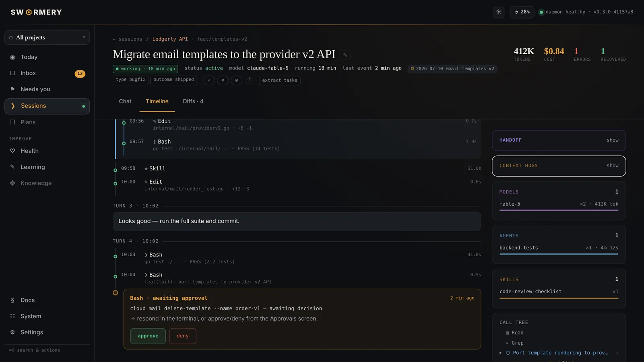This screenshot has height=362, width=644.
Task: Open Plans in the sidebar
Action: pos(47,122)
